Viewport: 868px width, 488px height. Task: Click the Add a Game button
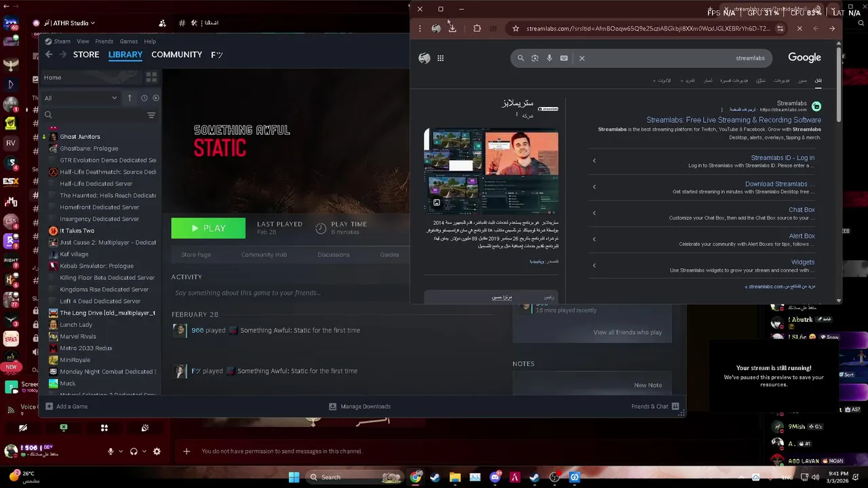click(x=66, y=407)
